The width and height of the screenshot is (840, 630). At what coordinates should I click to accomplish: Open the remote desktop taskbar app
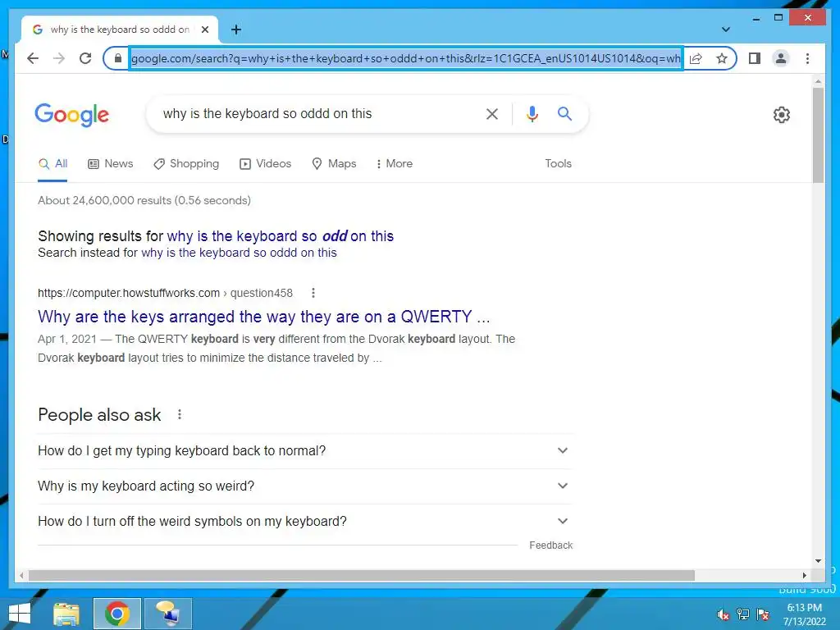tap(167, 614)
